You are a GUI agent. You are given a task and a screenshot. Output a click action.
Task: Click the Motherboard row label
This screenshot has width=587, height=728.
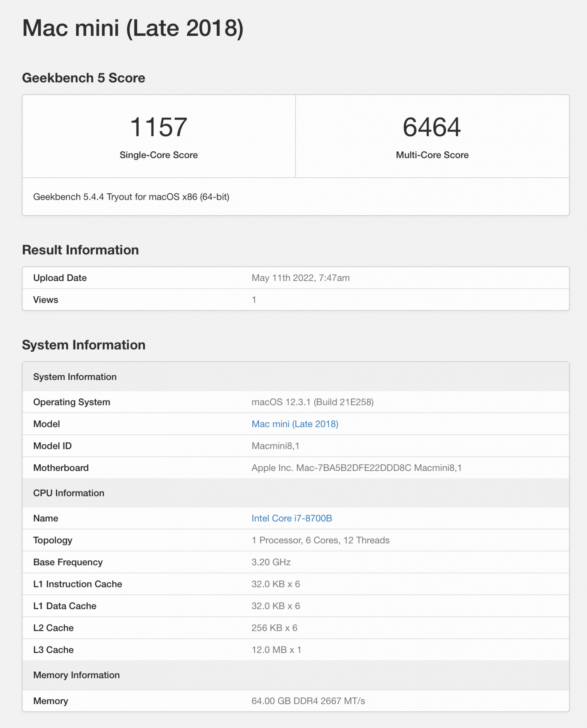(61, 468)
